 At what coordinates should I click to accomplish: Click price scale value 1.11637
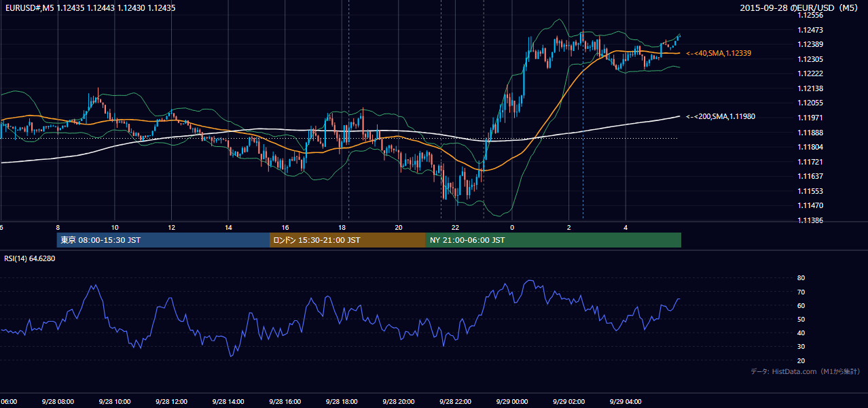click(811, 176)
